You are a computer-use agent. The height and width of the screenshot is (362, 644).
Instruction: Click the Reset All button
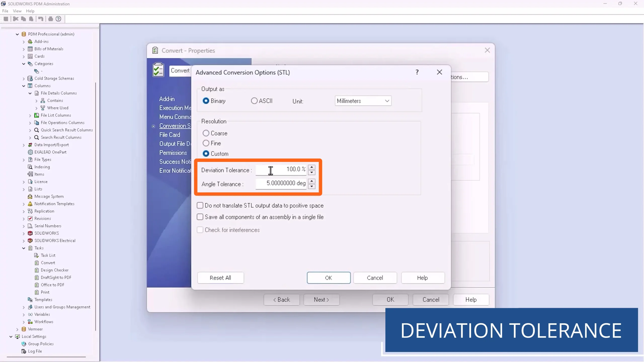pyautogui.click(x=220, y=278)
